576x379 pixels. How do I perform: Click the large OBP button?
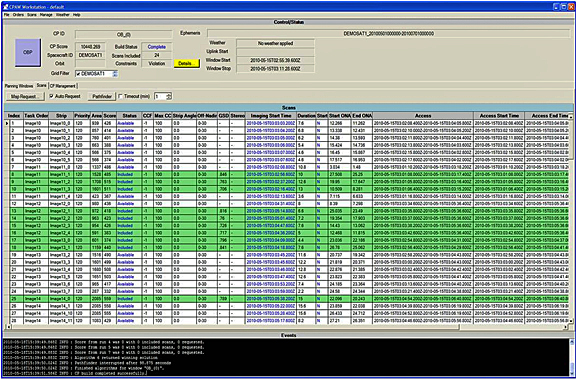(28, 53)
